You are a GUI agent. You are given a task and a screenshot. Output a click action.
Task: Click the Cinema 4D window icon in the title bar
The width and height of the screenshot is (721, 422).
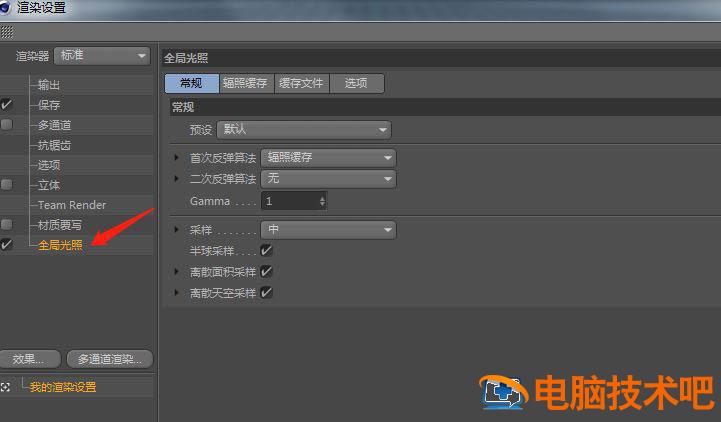pyautogui.click(x=5, y=7)
